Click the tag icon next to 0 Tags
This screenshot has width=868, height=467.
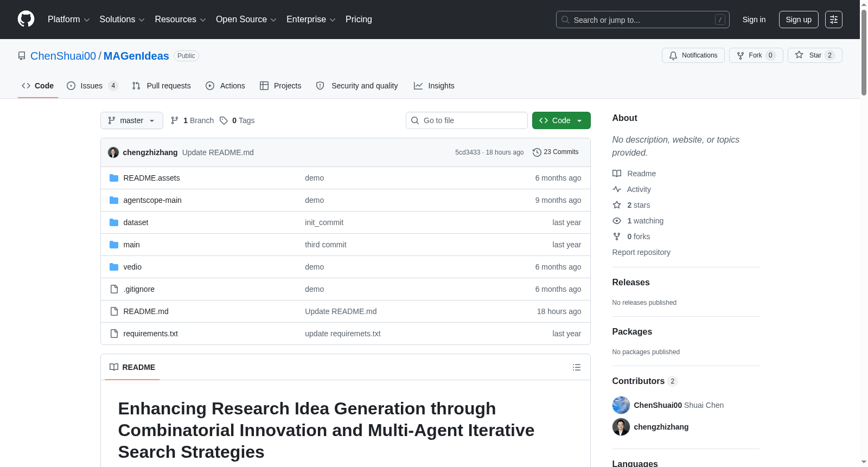224,120
